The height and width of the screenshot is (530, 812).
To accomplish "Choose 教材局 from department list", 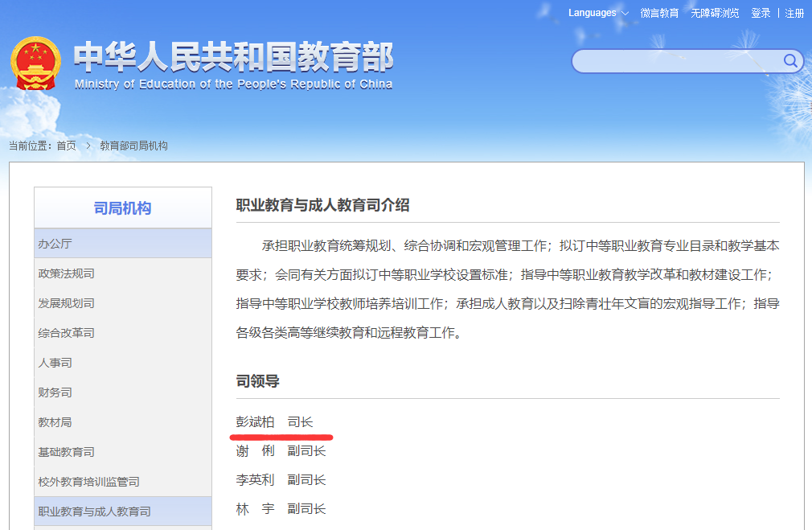I will (55, 422).
